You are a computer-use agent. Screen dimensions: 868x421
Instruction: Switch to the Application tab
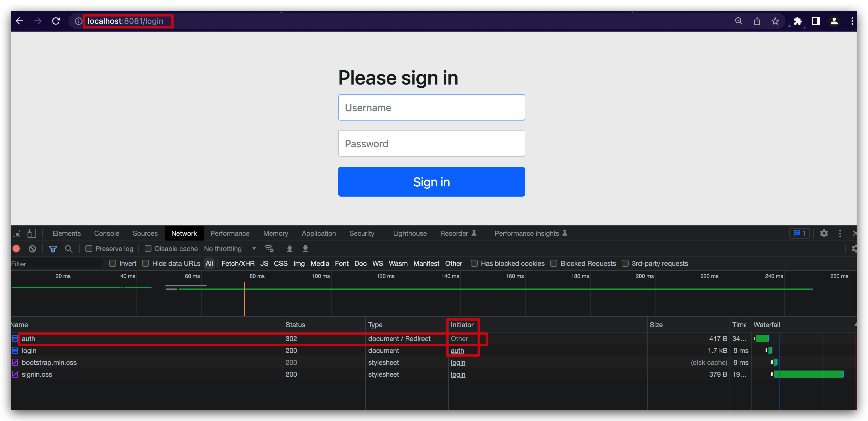coord(319,233)
